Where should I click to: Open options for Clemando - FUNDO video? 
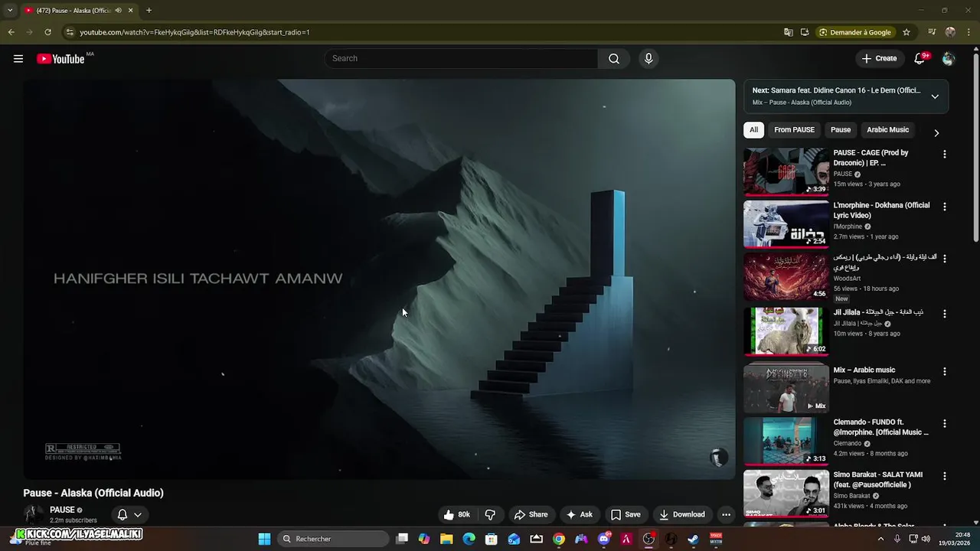(944, 423)
